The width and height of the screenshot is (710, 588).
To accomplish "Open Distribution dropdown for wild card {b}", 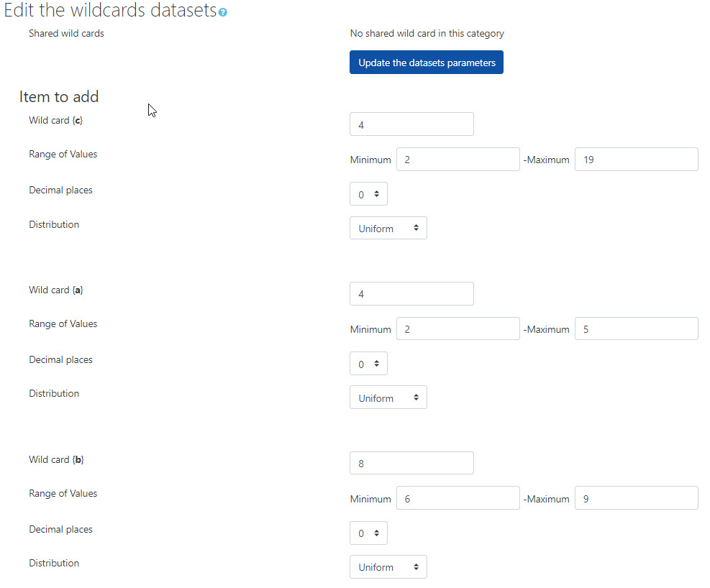I will point(388,567).
